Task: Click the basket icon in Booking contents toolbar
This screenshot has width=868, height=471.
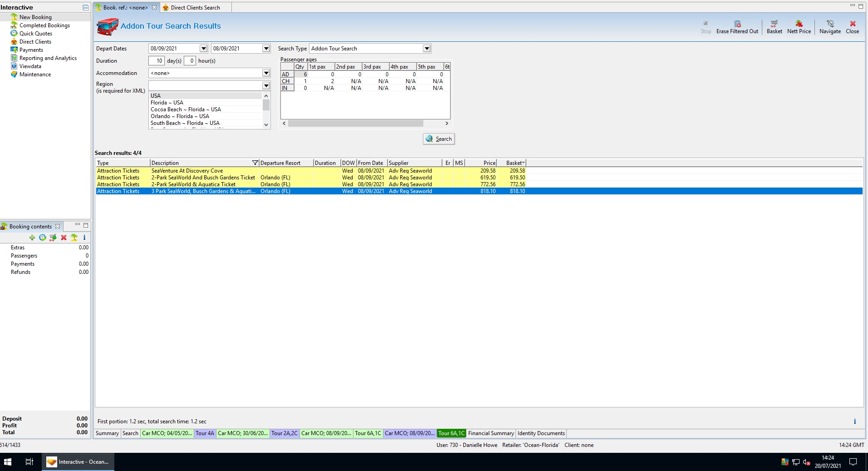Action: (53, 238)
